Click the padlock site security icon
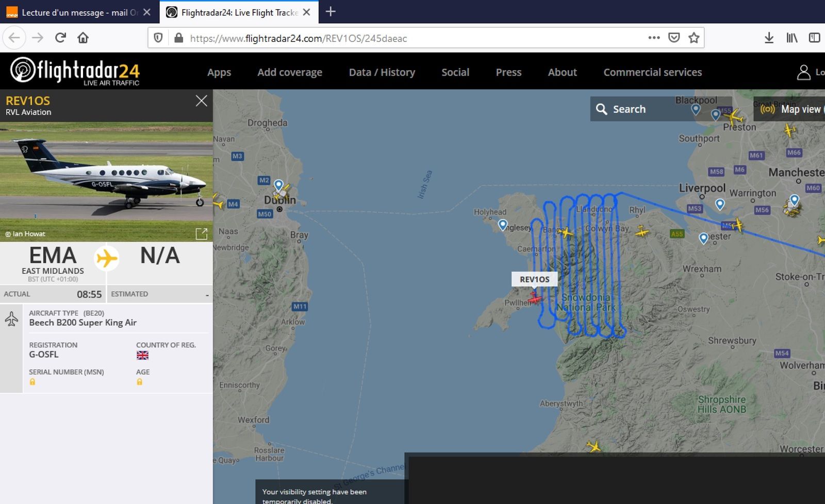 (178, 38)
